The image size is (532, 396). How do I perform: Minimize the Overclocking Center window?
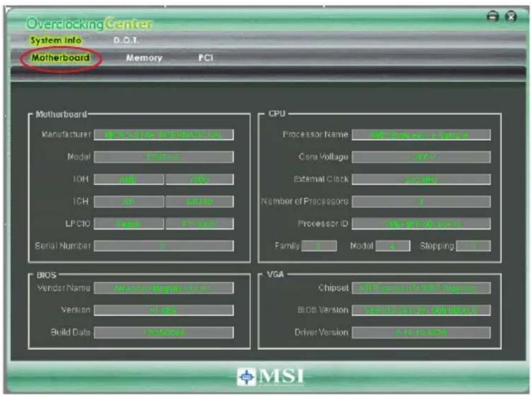[x=492, y=16]
